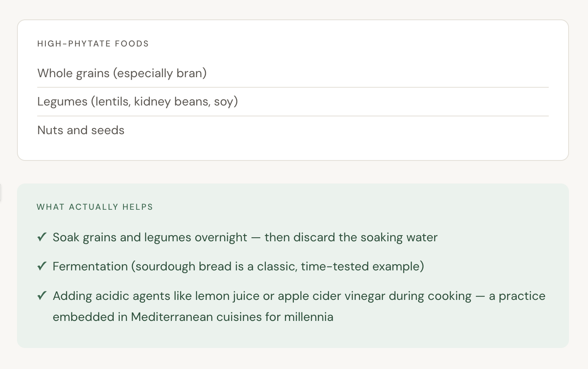Viewport: 588px width, 369px height.
Task: Click the divider line under Whole grains
Action: pyautogui.click(x=293, y=87)
